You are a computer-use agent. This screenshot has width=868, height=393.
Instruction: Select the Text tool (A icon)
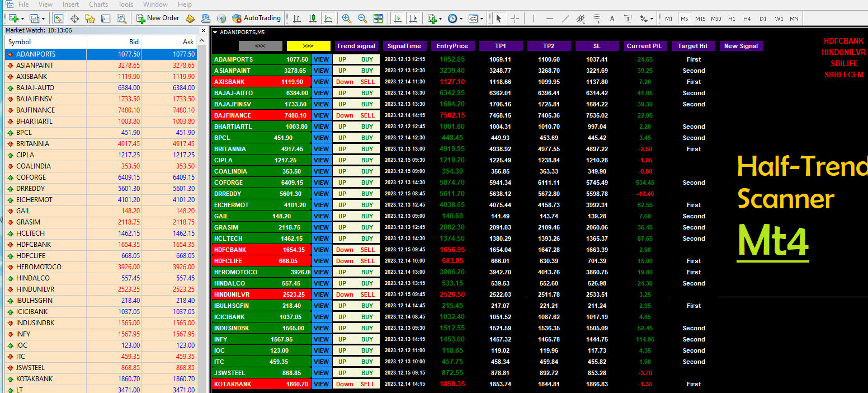click(x=612, y=18)
